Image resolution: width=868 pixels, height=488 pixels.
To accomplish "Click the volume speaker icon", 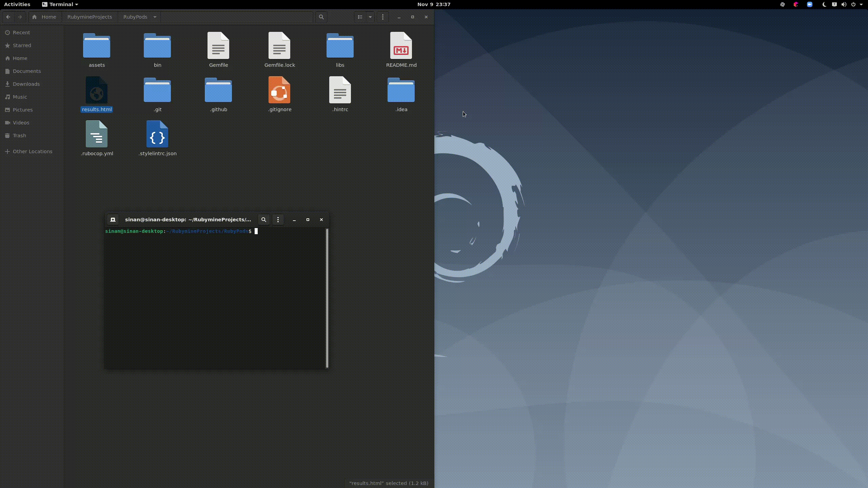I will coord(844,4).
